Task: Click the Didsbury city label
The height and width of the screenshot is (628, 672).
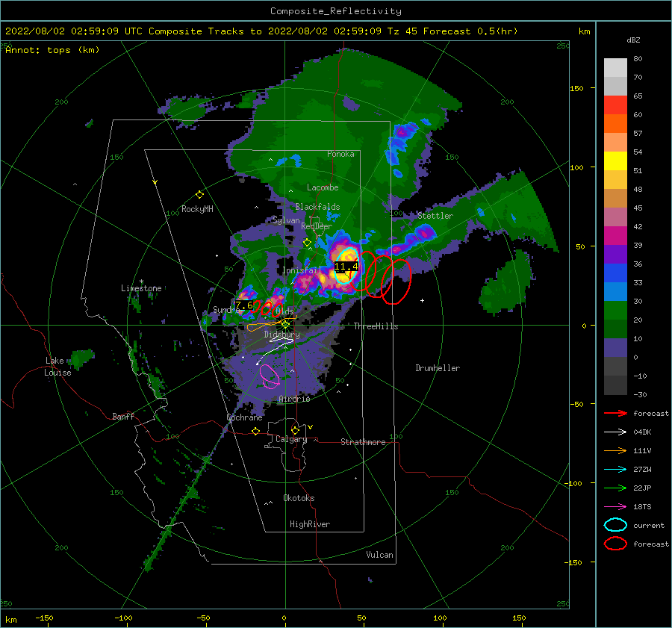Action: pos(282,335)
